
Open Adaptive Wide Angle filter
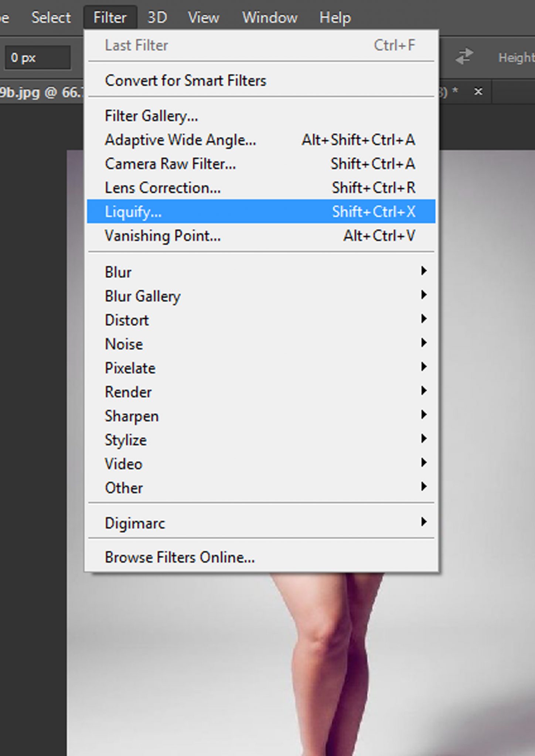[x=180, y=140]
